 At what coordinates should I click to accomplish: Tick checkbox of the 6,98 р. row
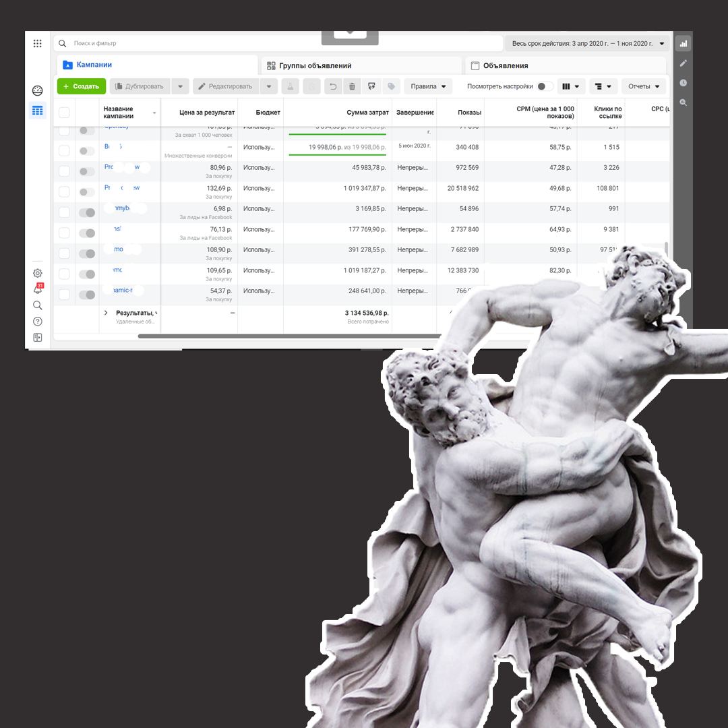pyautogui.click(x=64, y=212)
